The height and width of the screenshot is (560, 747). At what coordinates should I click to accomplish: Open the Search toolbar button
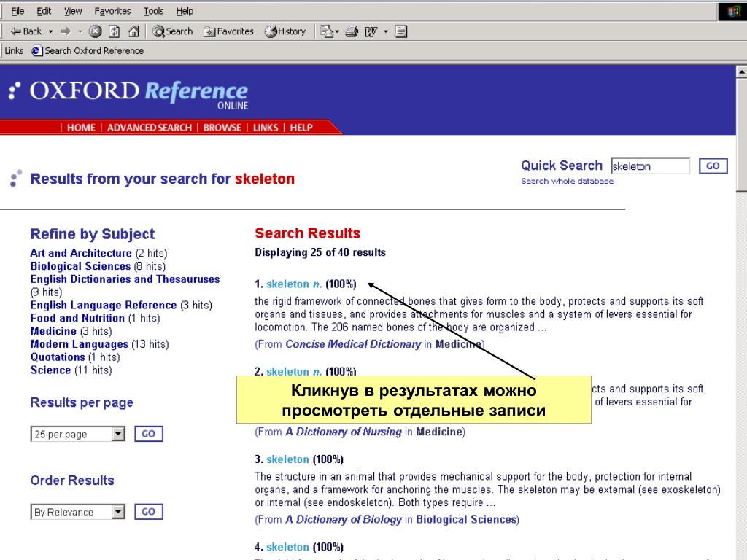(172, 31)
